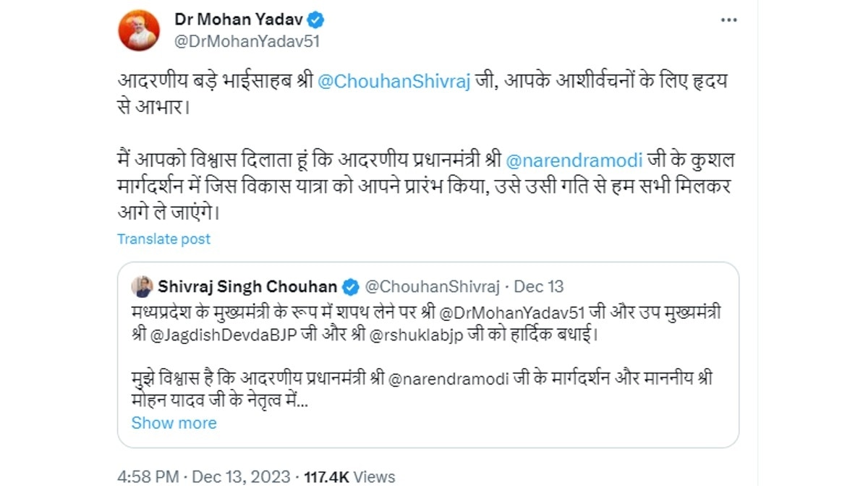The image size is (868, 488).
Task: Open the three-dot more options menu
Action: pos(728,20)
